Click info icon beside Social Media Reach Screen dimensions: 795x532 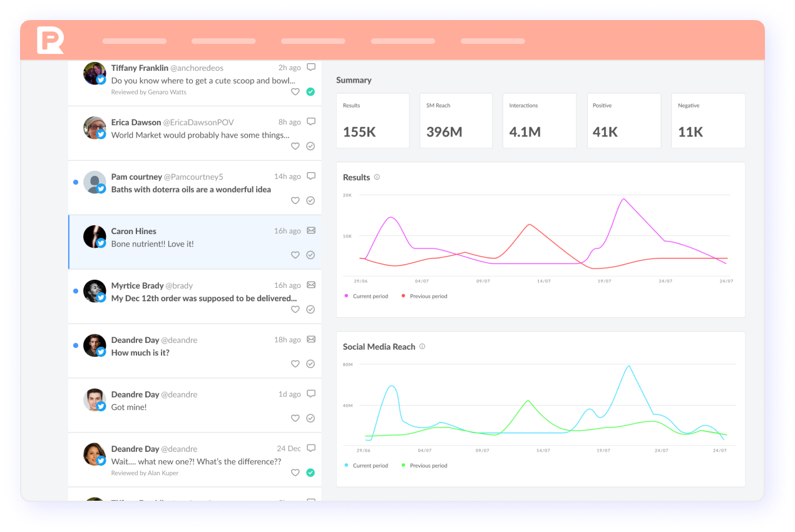422,346
